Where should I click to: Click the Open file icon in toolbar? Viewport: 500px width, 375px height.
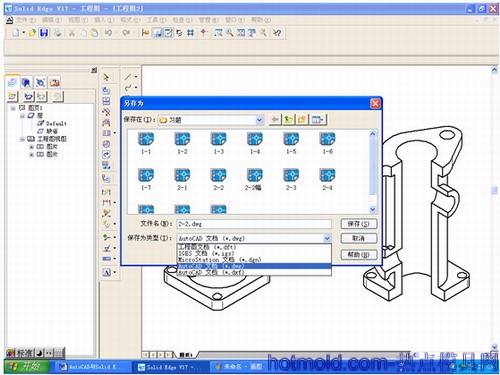32,33
